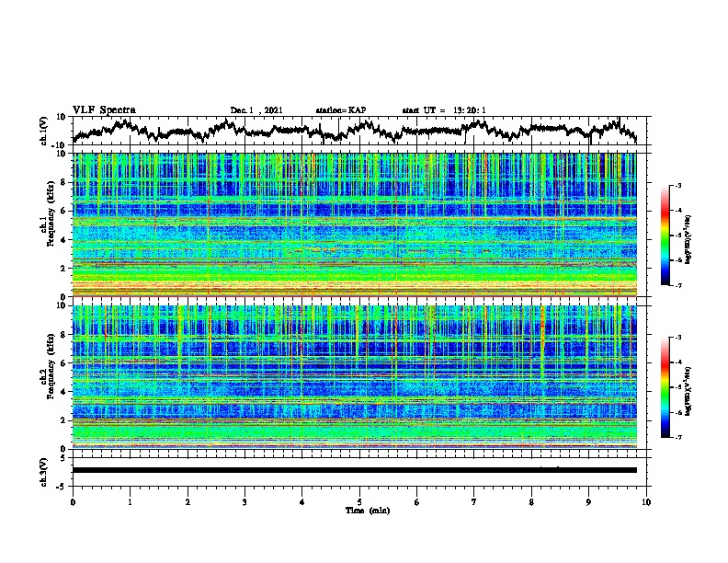Click inside the ch.1 spectrogram panel

pyautogui.click(x=355, y=224)
